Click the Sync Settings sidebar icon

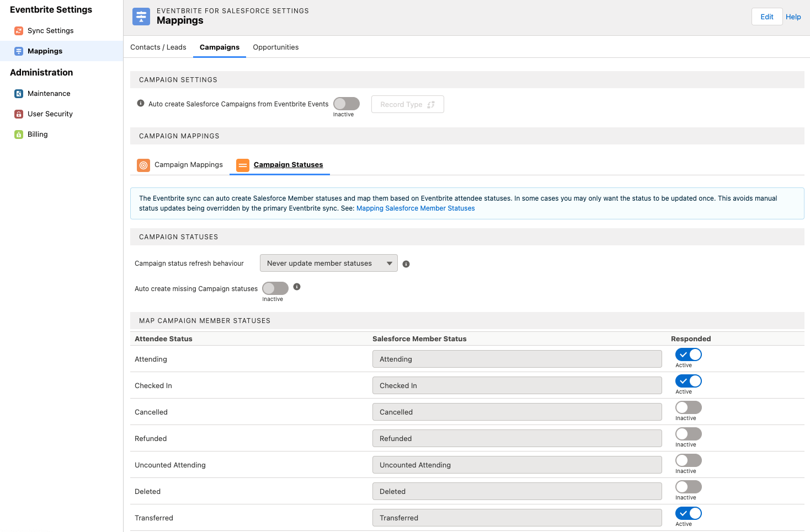19,31
